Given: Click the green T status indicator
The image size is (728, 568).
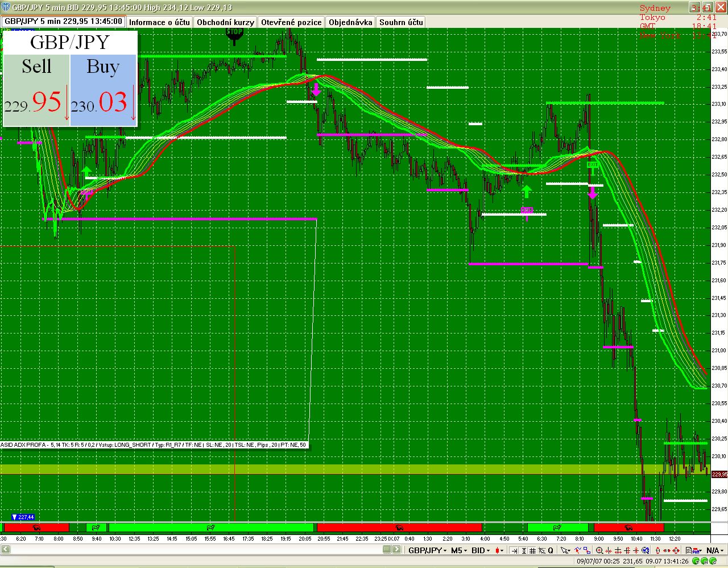Looking at the screenshot, I should coord(696,562).
